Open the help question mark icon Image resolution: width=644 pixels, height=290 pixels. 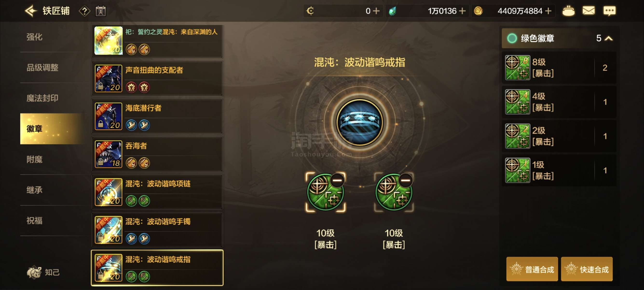(x=84, y=11)
